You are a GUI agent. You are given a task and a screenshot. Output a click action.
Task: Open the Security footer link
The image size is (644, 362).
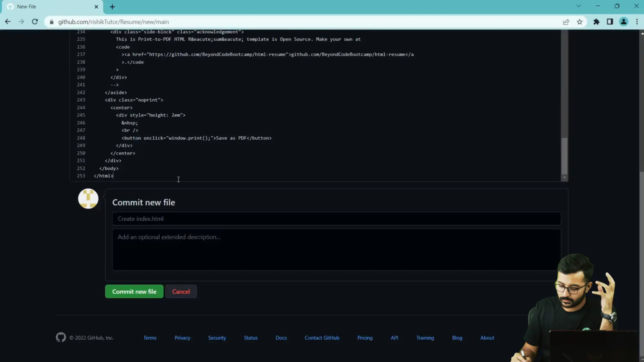point(217,338)
